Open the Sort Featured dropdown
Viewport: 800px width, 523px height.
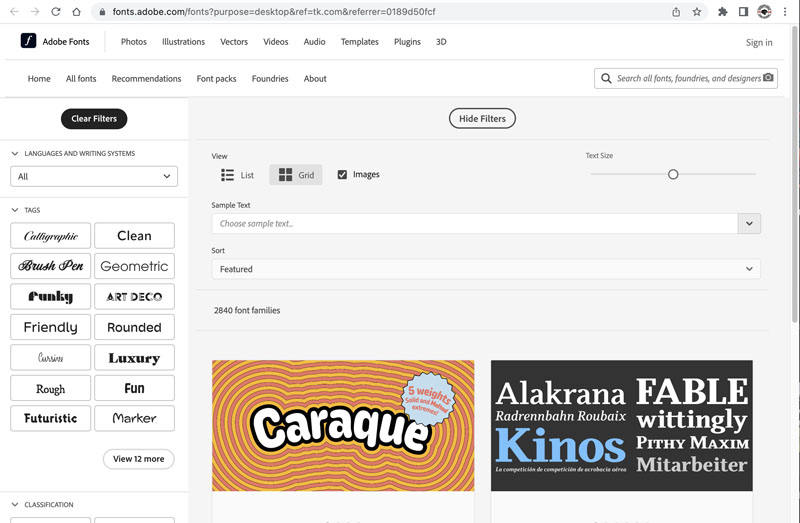486,269
